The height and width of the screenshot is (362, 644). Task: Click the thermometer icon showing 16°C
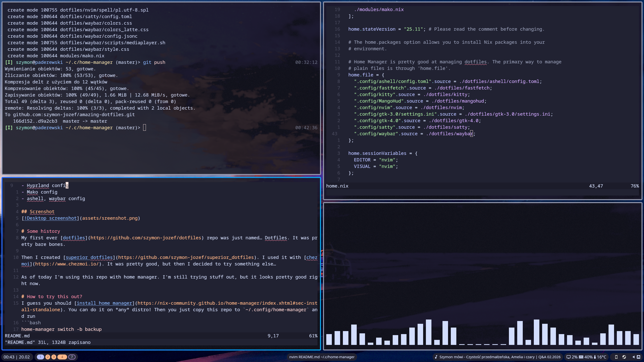595,357
